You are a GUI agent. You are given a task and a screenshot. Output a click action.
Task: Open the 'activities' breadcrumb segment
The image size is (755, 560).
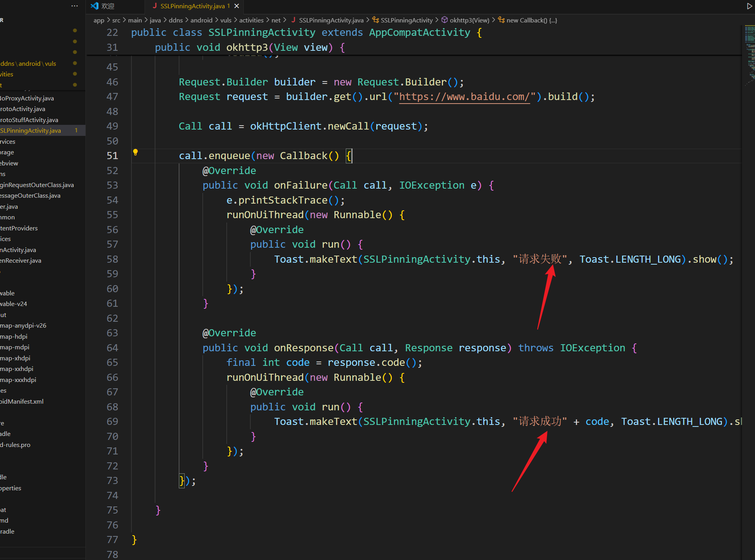point(251,20)
